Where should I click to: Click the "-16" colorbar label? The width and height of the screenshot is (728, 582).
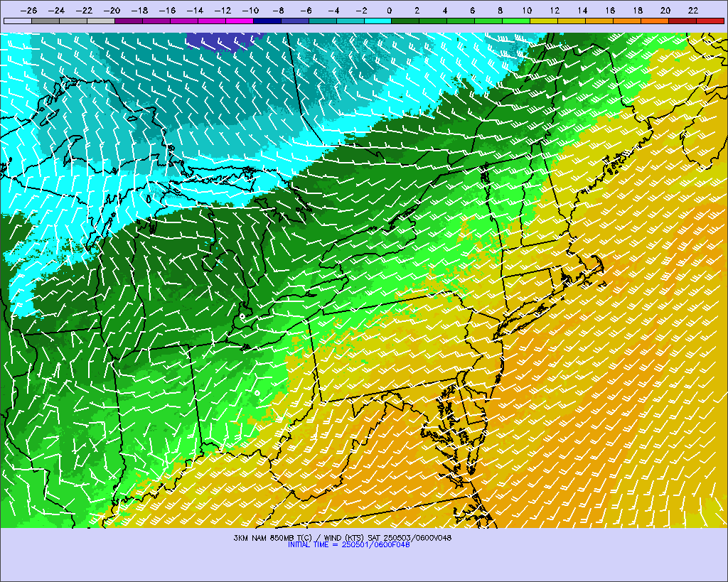(167, 11)
